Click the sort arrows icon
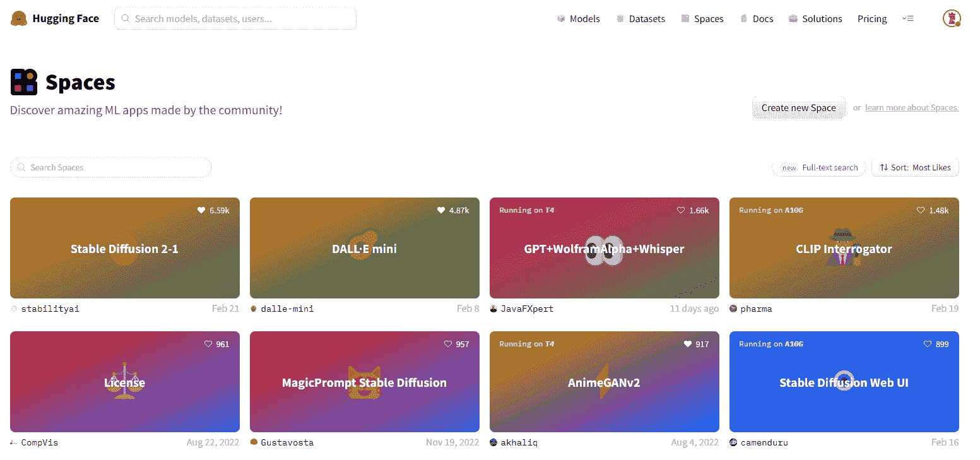The image size is (980, 460). click(884, 167)
